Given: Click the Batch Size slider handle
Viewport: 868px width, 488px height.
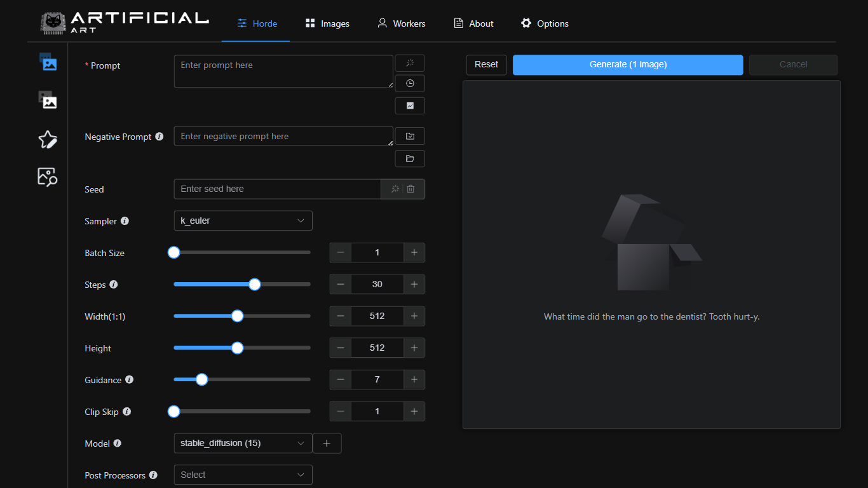Looking at the screenshot, I should point(173,252).
